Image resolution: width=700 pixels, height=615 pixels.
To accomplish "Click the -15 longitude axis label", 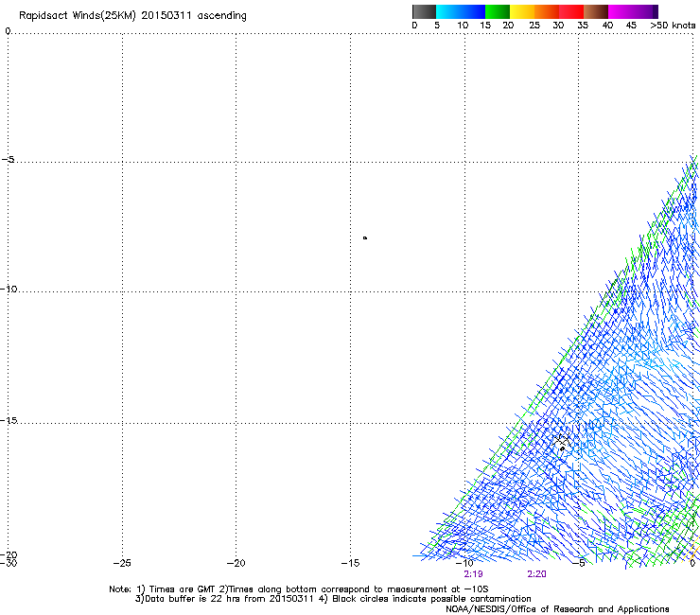I will point(350,563).
